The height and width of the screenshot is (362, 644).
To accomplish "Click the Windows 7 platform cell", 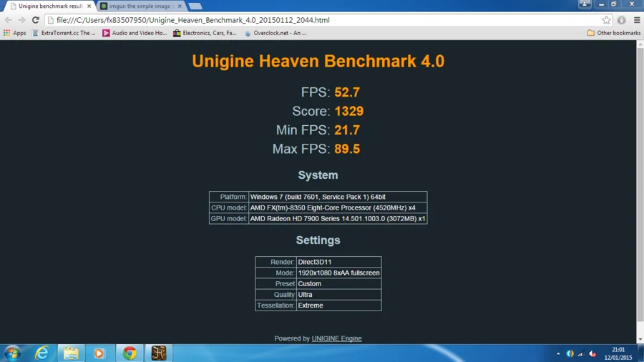I will [x=338, y=197].
